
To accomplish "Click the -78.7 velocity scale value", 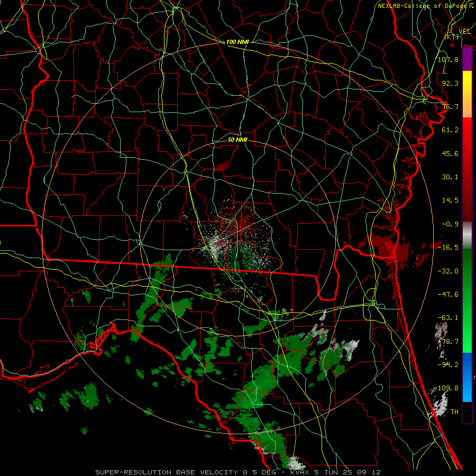I will (448, 342).
